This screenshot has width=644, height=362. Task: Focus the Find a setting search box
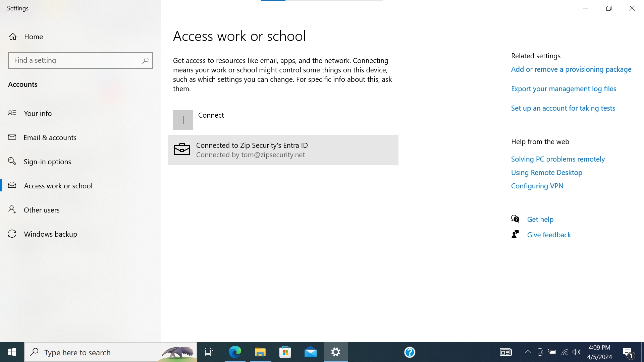click(75, 60)
